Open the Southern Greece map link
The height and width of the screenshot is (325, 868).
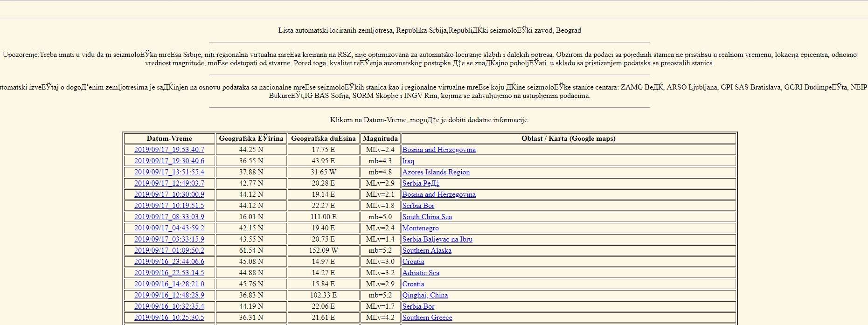tap(427, 318)
